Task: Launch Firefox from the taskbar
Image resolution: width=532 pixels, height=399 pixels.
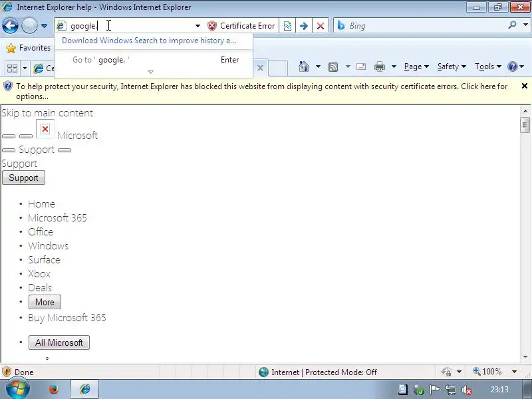Action: 54,389
